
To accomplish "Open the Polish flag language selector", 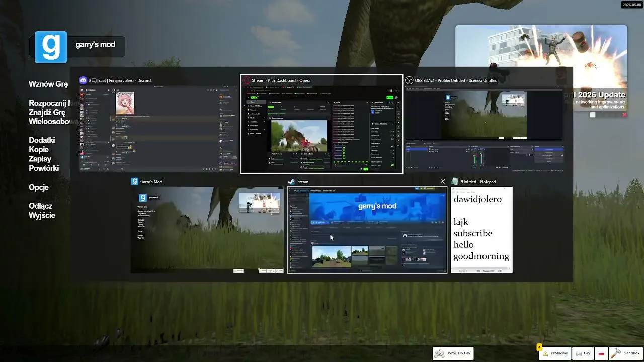I will 601,353.
